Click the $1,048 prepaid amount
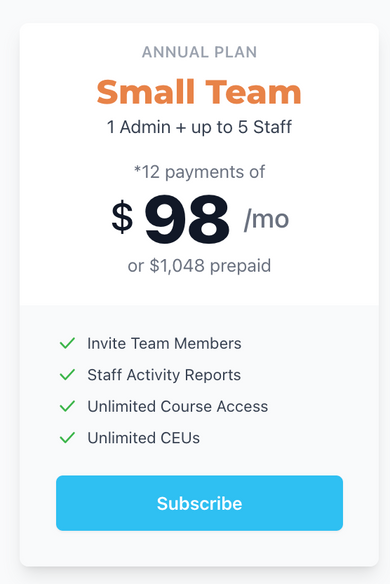This screenshot has width=390, height=584. pos(177,266)
